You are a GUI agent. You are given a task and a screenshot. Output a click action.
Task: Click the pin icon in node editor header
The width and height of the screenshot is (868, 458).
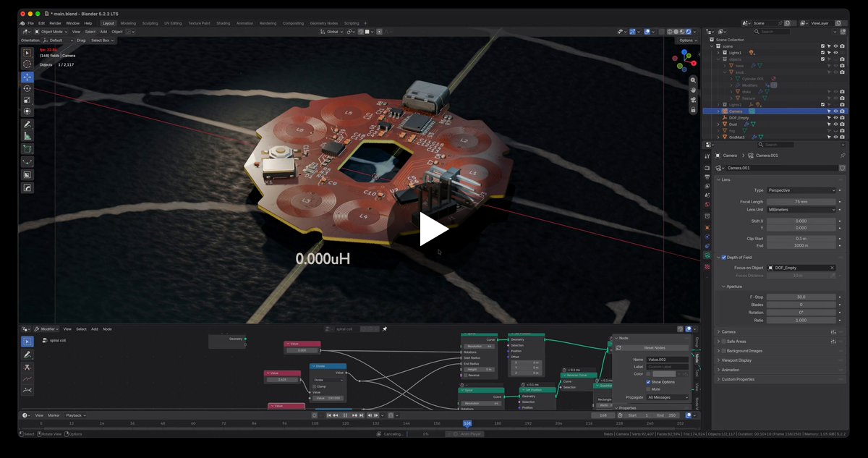385,329
